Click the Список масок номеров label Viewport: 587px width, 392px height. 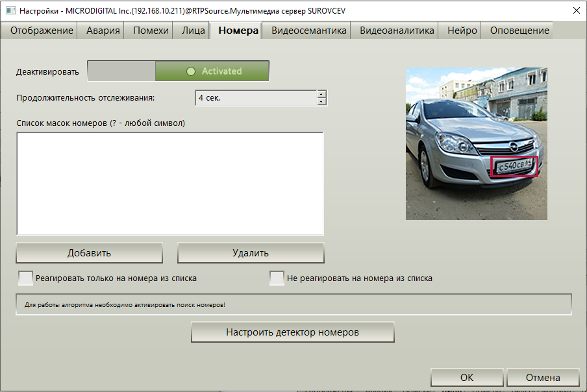tap(101, 123)
